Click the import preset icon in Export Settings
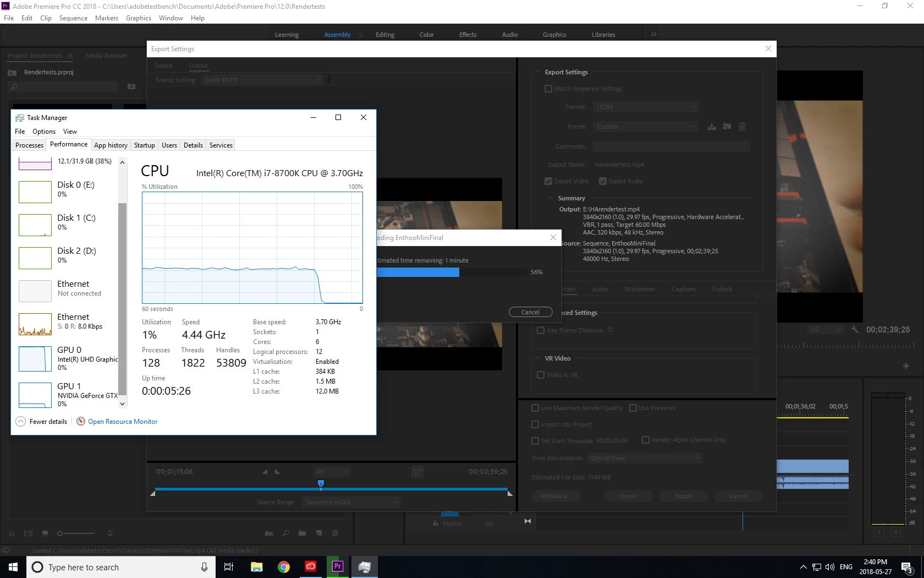 (x=727, y=127)
